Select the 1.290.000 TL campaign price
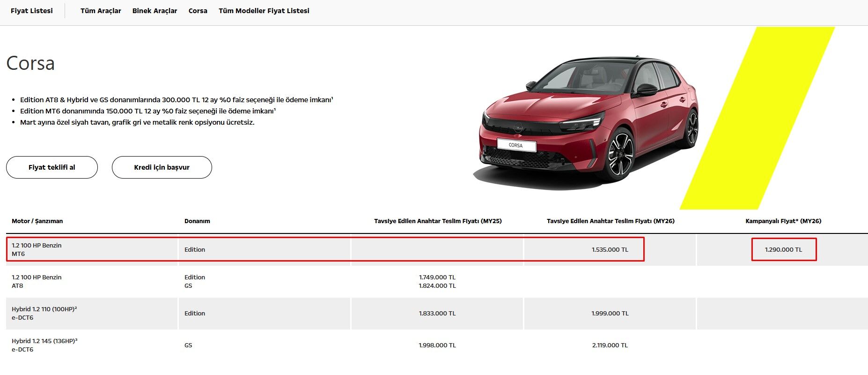Screen dimensions: 868x375 point(783,250)
